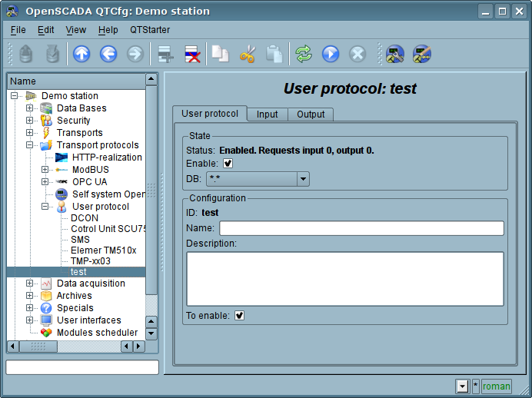Expand the Specials tree node
The width and height of the screenshot is (532, 398).
(x=29, y=308)
